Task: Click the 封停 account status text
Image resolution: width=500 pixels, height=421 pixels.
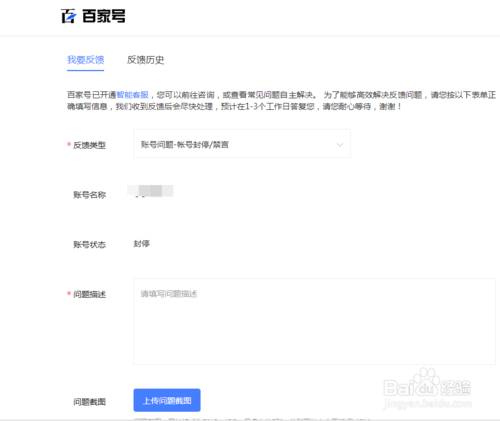Action: coord(142,244)
